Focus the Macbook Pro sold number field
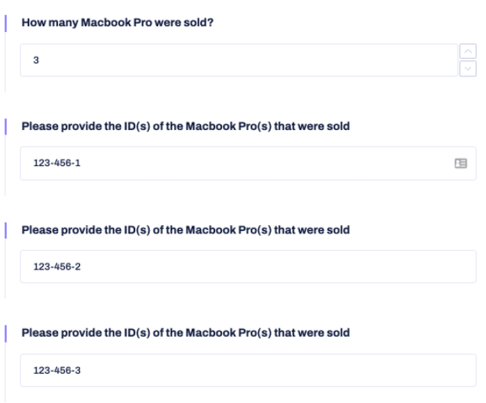This screenshot has width=486, height=403. coord(239,60)
